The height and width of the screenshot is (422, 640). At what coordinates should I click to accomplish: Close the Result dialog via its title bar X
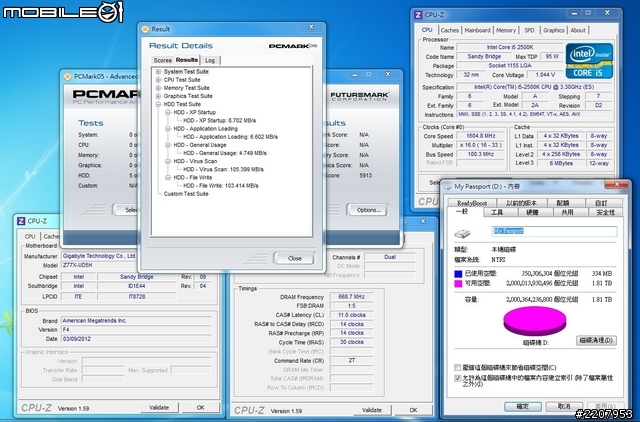(x=311, y=27)
